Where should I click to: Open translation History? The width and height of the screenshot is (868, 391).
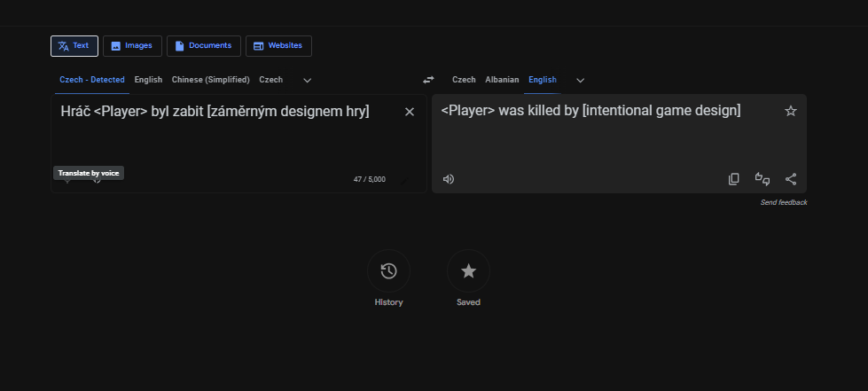pyautogui.click(x=388, y=271)
